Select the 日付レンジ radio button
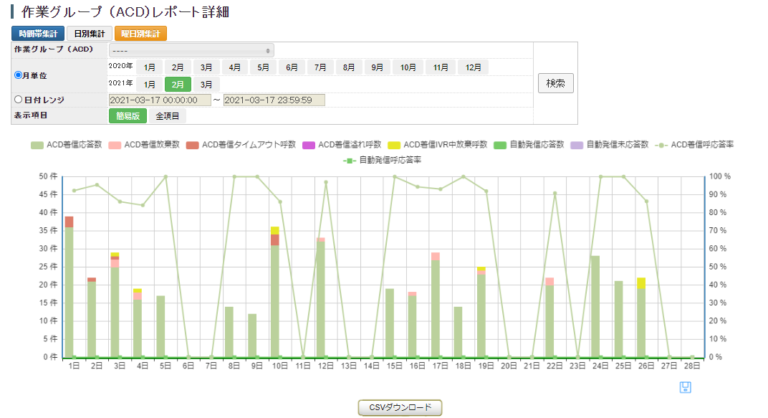This screenshot has width=768, height=418. click(18, 100)
